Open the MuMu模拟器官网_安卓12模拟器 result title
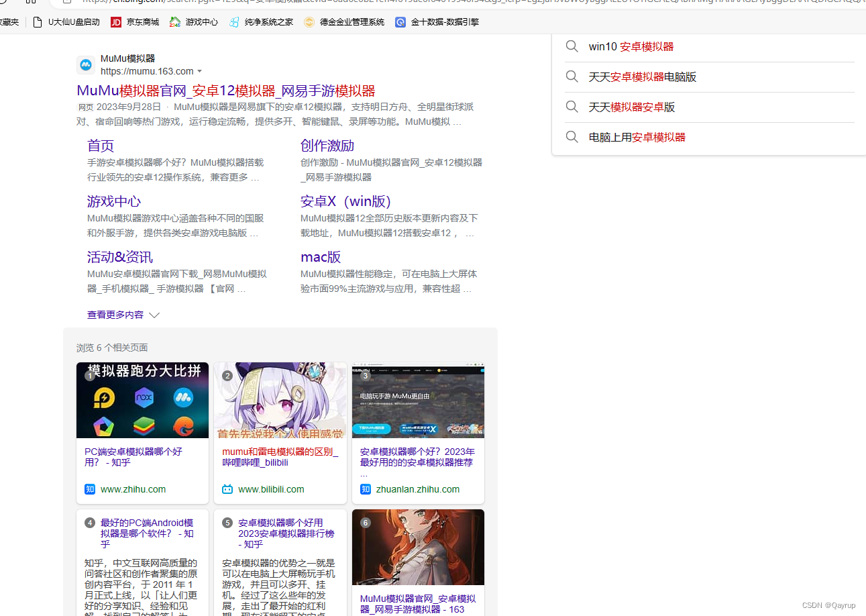This screenshot has height=616, width=866. pos(226,91)
